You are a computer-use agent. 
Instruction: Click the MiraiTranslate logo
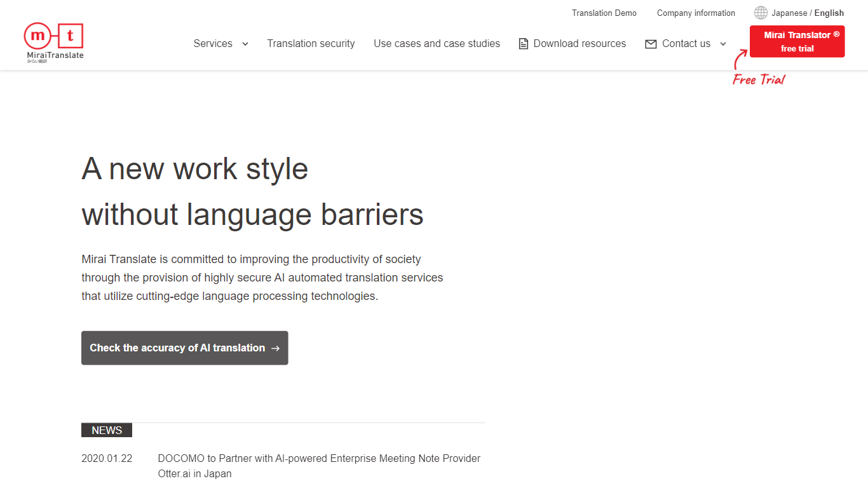(54, 43)
